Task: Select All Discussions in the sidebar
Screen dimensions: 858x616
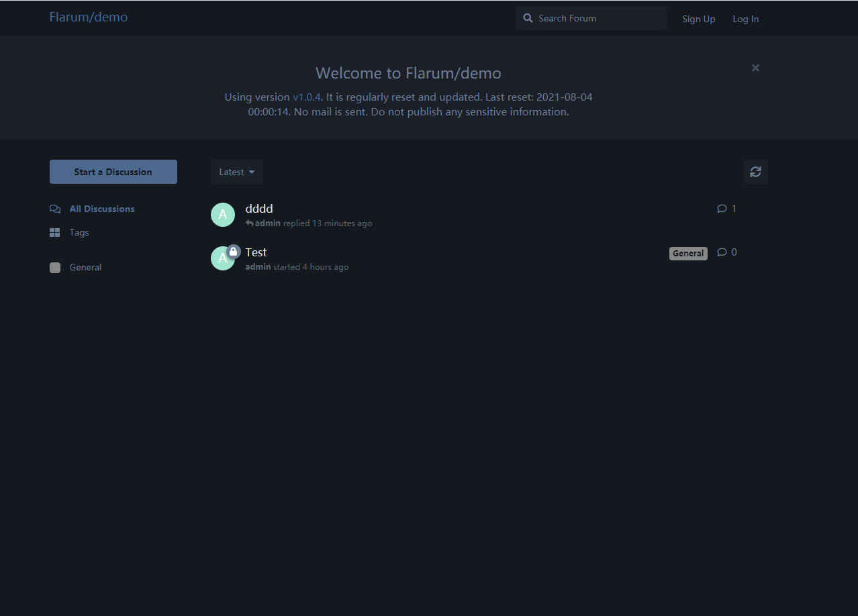Action: coord(92,209)
